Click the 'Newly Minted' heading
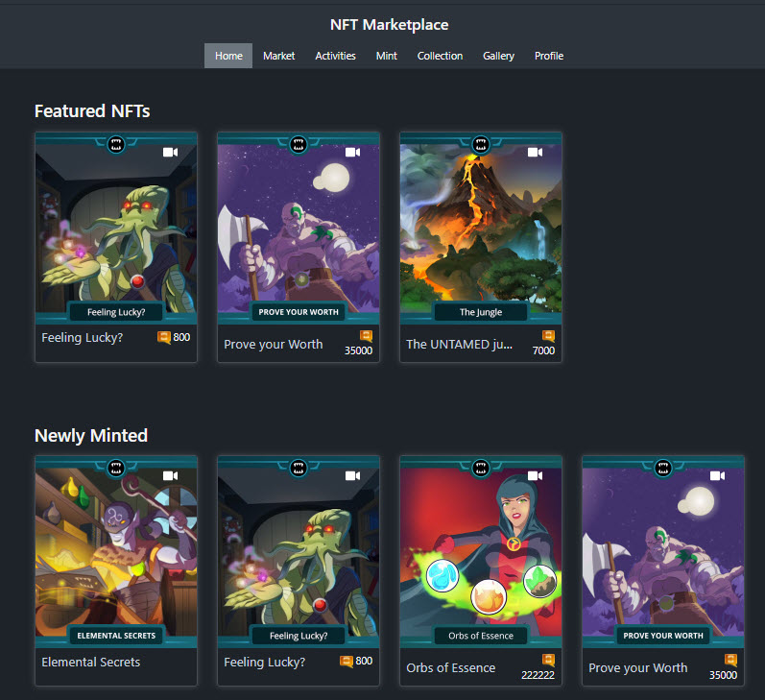 (x=91, y=435)
